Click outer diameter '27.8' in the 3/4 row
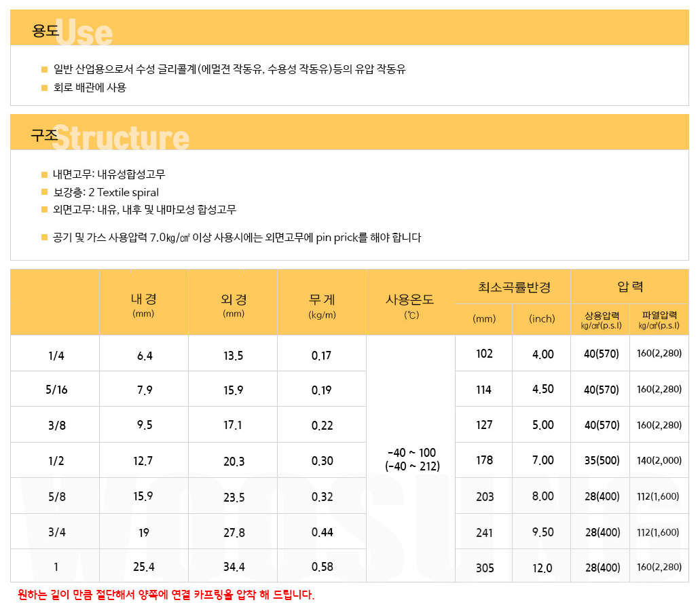The image size is (700, 613). pos(234,533)
